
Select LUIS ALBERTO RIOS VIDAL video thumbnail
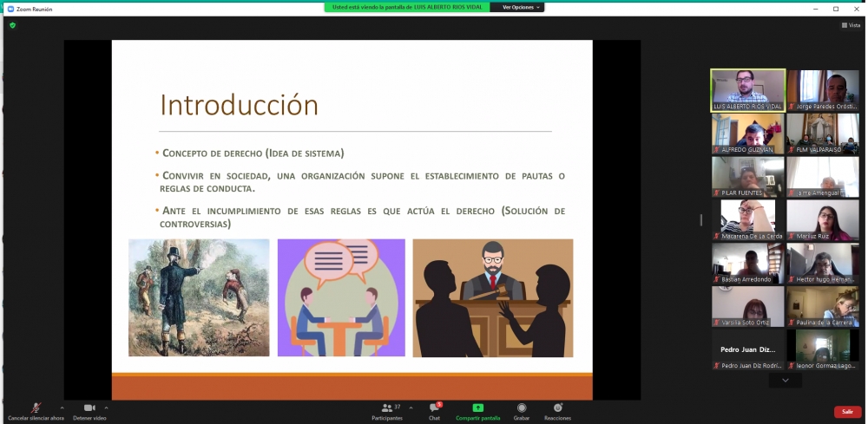pos(747,89)
